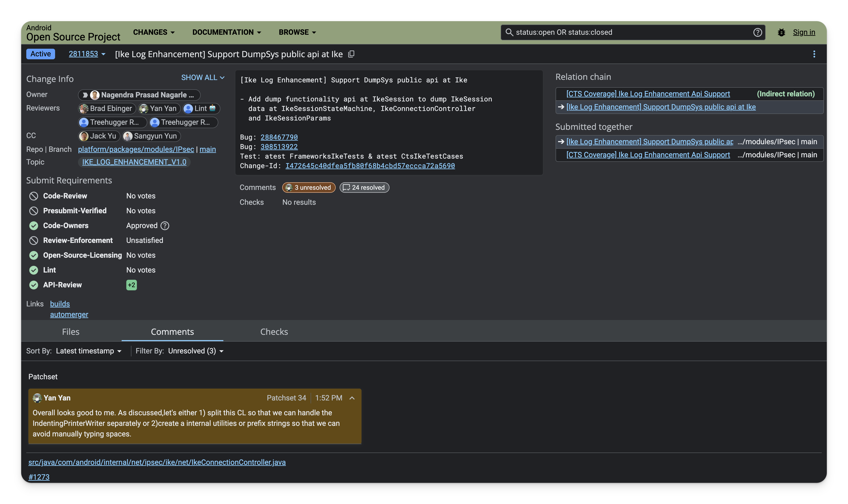Collapse Yan Yan's Patchset 34 comment

click(352, 398)
